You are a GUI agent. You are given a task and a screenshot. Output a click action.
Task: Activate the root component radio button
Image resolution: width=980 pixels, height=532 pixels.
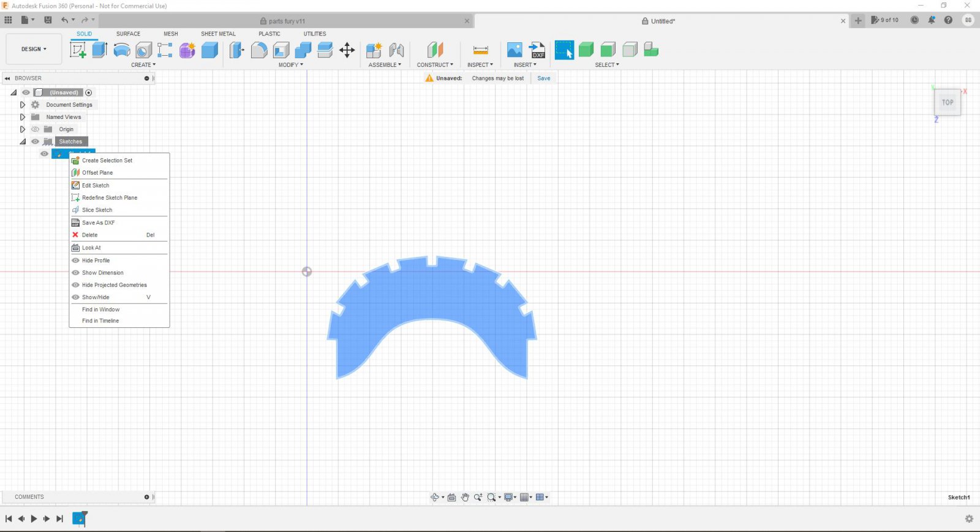click(x=89, y=93)
